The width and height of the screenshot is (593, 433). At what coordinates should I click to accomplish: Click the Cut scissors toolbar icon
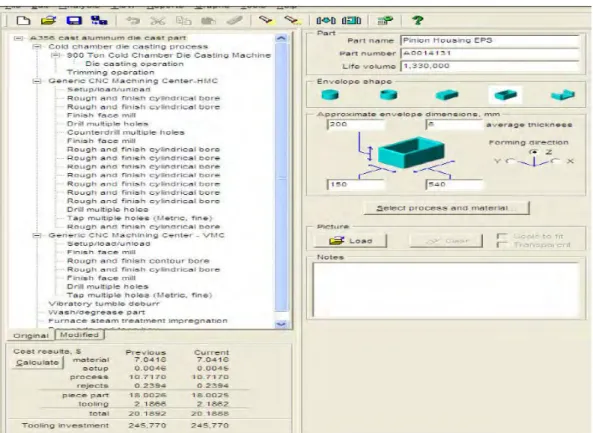coord(158,20)
